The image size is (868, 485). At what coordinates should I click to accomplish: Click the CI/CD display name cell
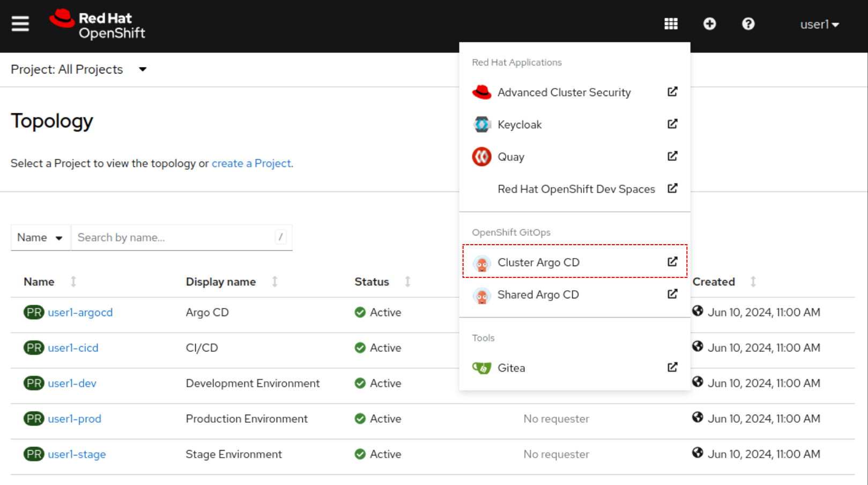[202, 348]
